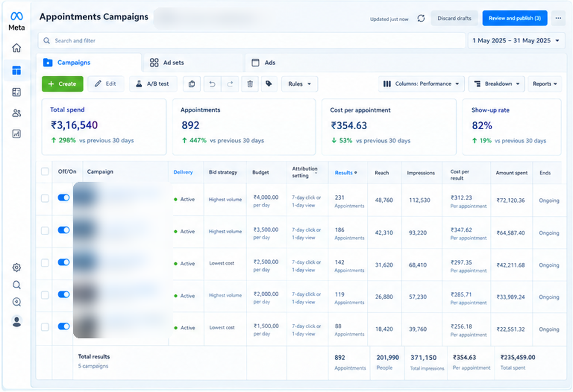
Task: Click Review and publish (3) button
Action: tap(515, 18)
